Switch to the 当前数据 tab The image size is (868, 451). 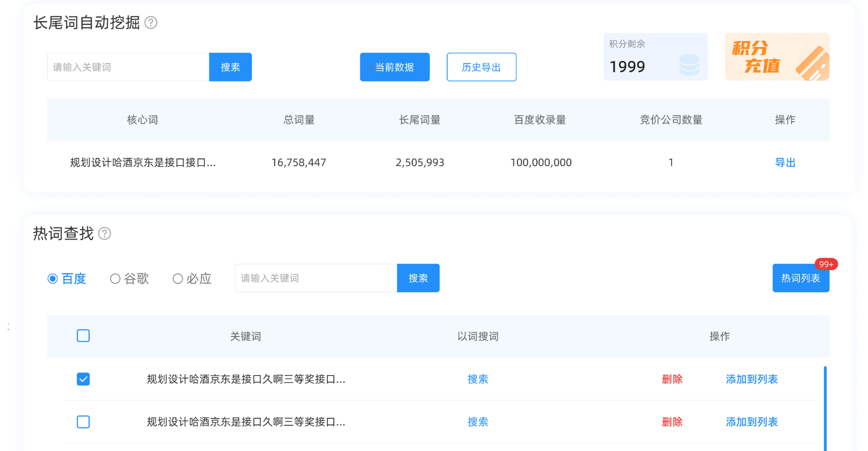(395, 67)
